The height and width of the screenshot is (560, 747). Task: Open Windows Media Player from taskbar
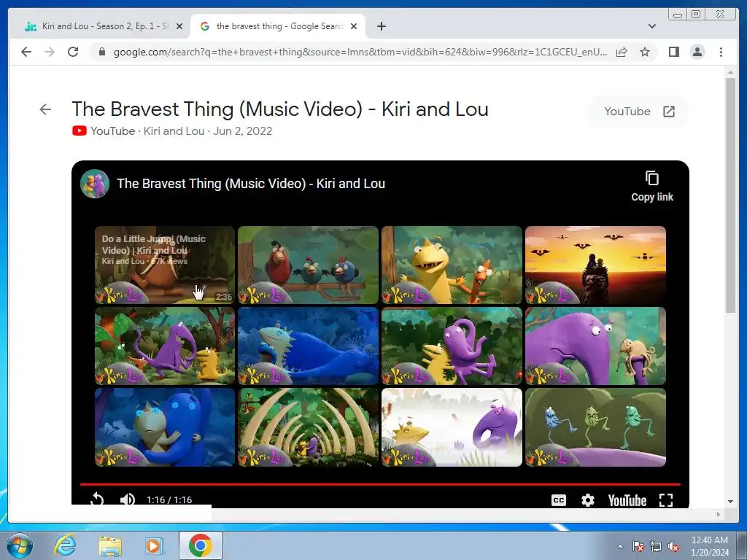[x=154, y=545]
